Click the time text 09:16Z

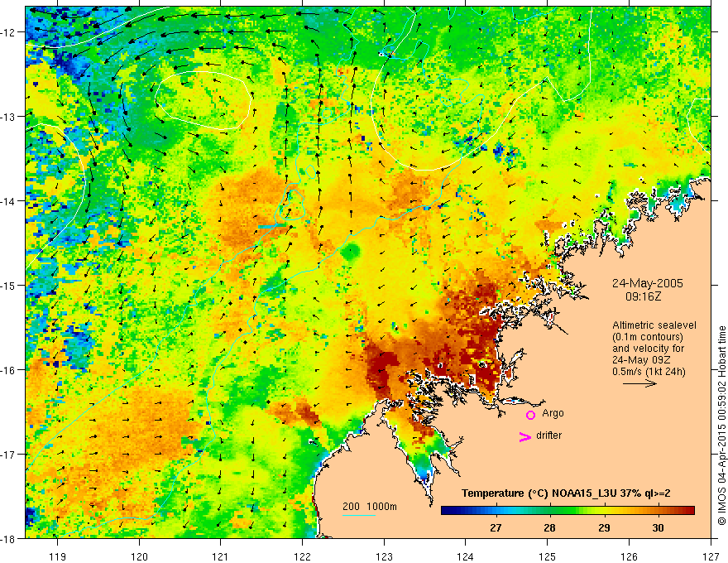tap(643, 296)
